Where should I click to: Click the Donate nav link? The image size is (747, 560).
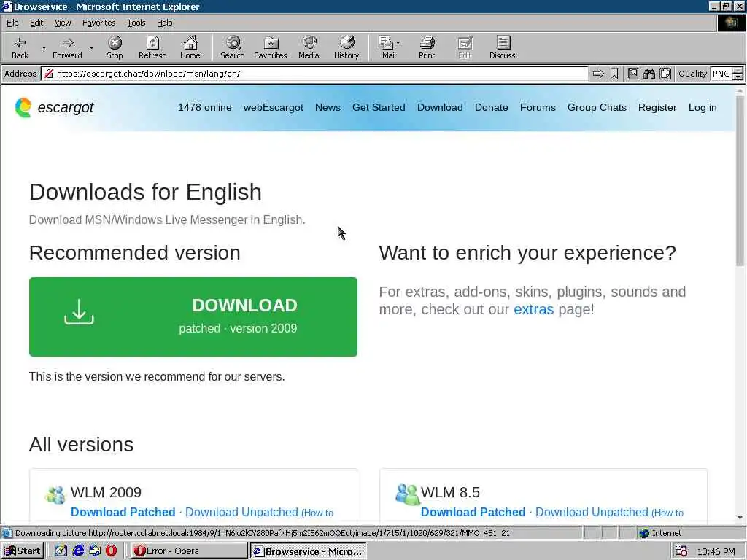coord(491,107)
